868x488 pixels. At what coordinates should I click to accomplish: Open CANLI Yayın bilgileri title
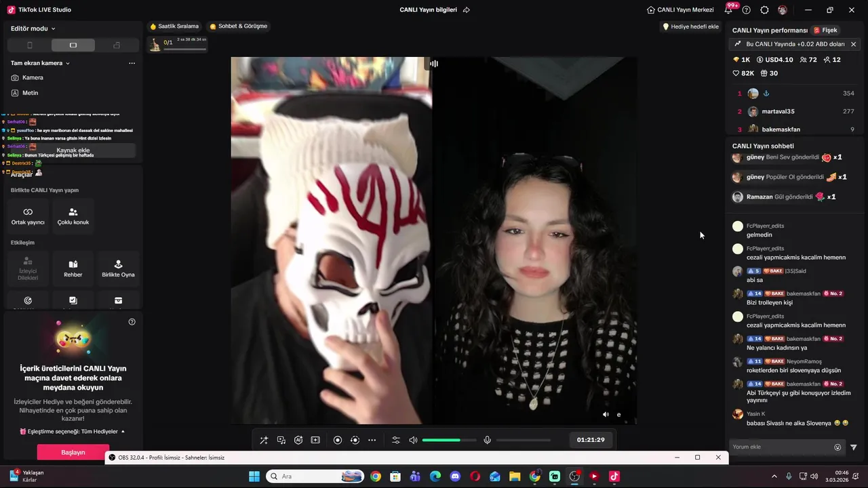coord(428,10)
